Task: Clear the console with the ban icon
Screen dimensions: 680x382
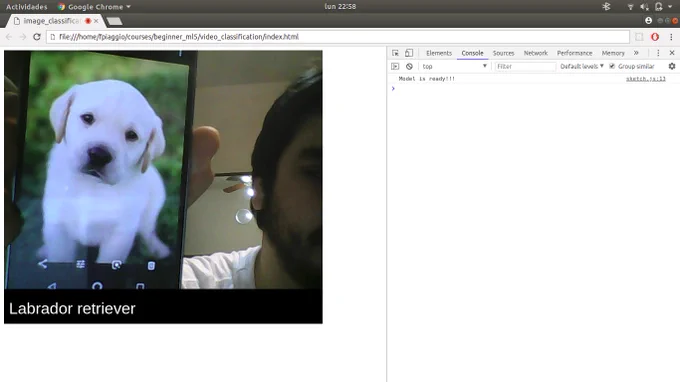Action: pos(409,66)
